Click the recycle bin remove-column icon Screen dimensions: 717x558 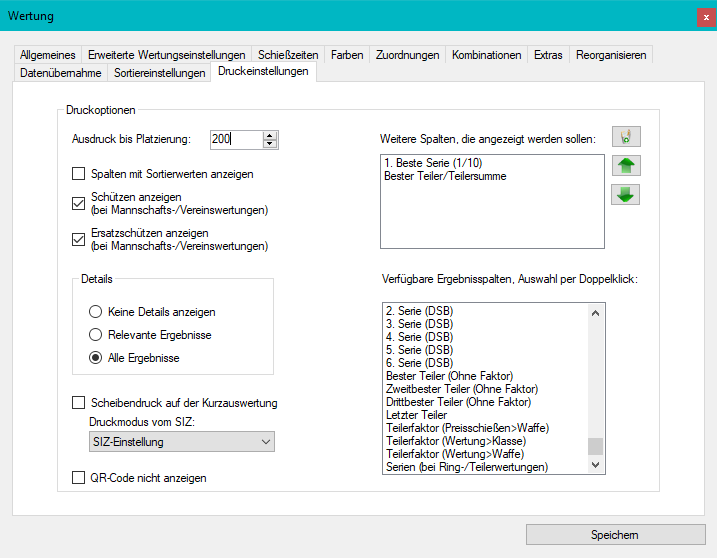point(626,137)
